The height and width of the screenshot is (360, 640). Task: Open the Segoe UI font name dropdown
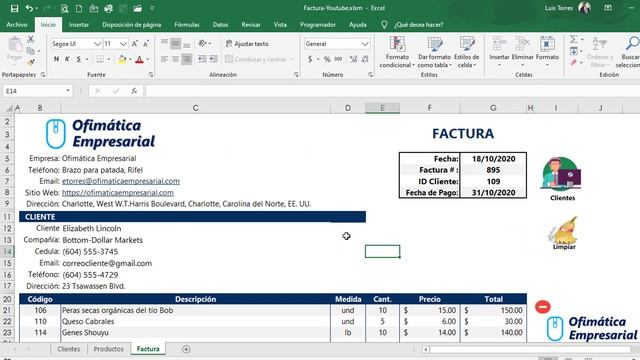pos(97,44)
